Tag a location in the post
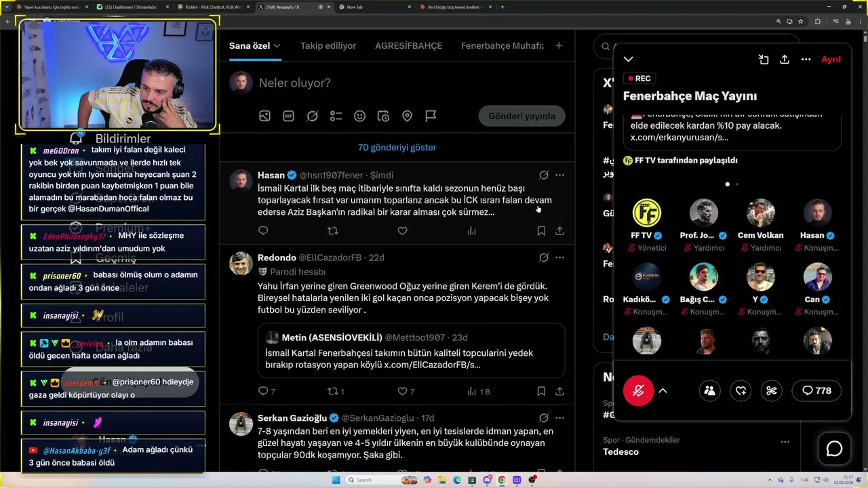This screenshot has width=868, height=488. tap(407, 116)
